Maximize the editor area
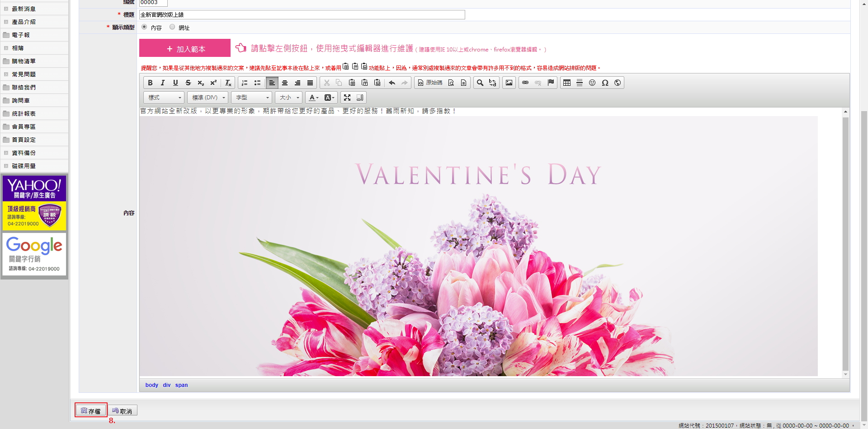Viewport: 868px width, 429px height. point(347,98)
